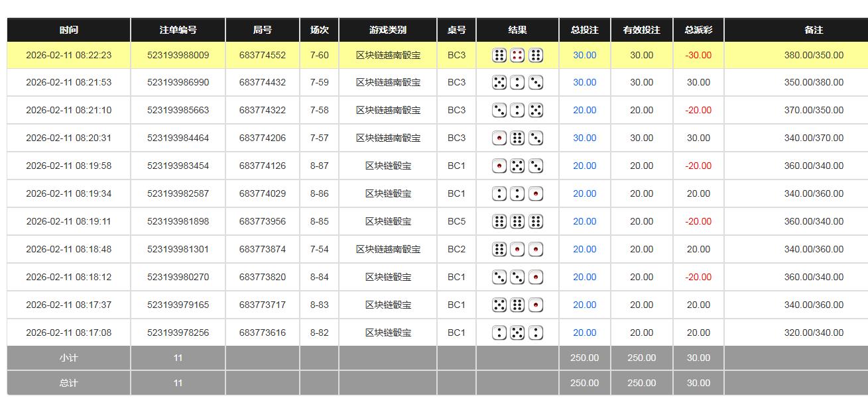Click the five-dot dice icon for round 683774126
The height and width of the screenshot is (408, 868).
click(x=518, y=166)
